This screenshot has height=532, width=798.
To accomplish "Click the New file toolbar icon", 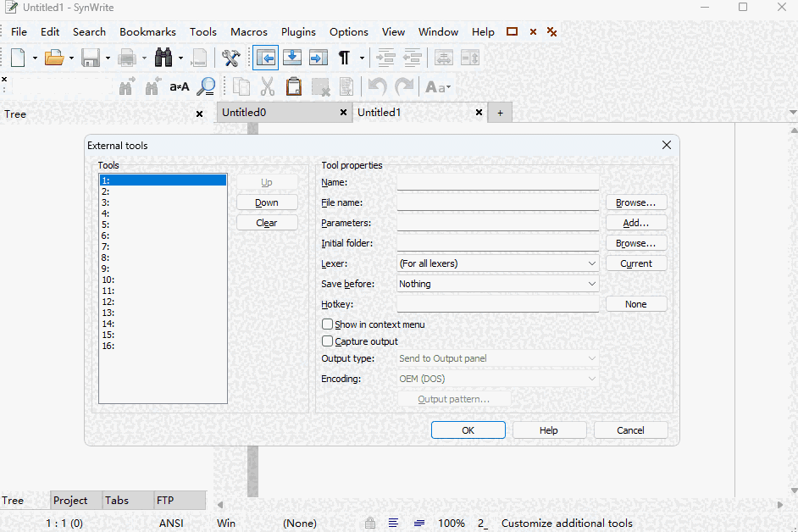I will pos(18,58).
